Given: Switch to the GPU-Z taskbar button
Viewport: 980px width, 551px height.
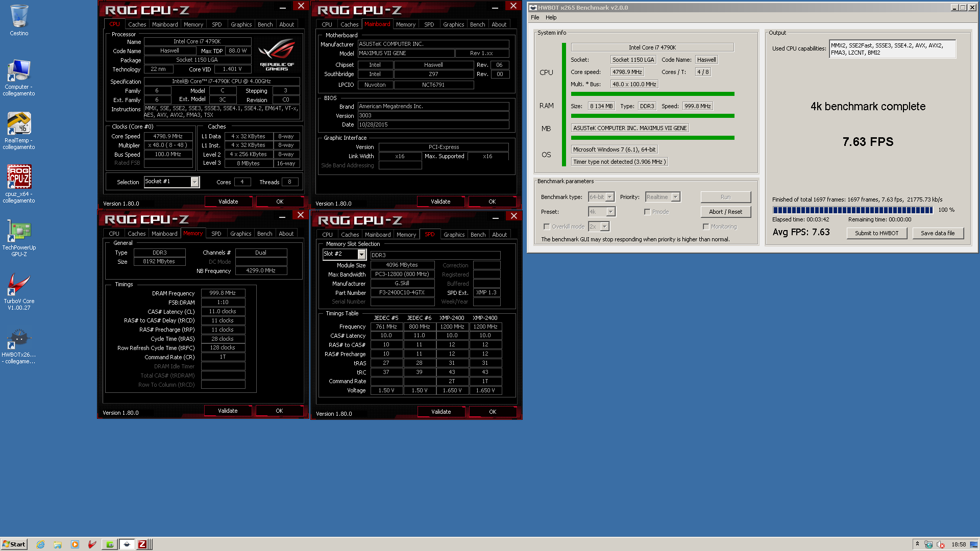Looking at the screenshot, I should [109, 544].
